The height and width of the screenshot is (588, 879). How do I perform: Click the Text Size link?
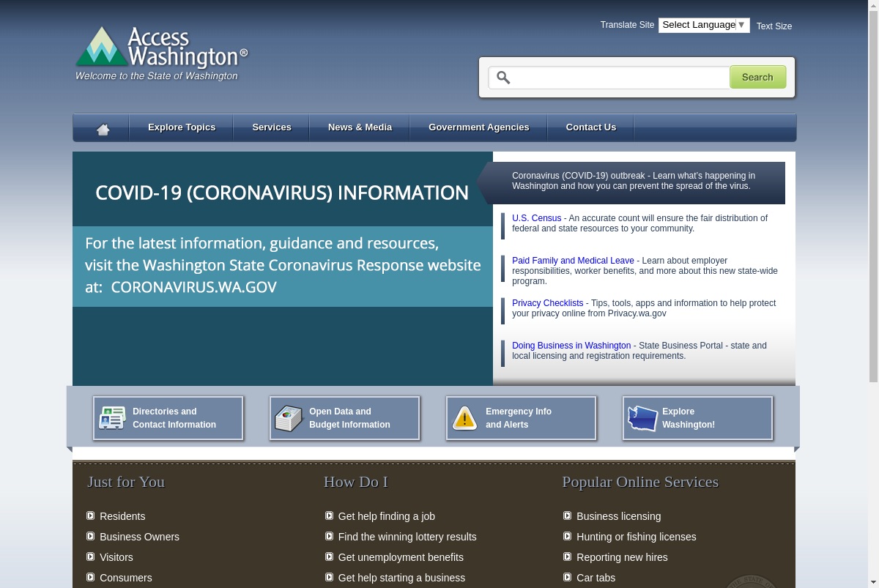pyautogui.click(x=774, y=26)
